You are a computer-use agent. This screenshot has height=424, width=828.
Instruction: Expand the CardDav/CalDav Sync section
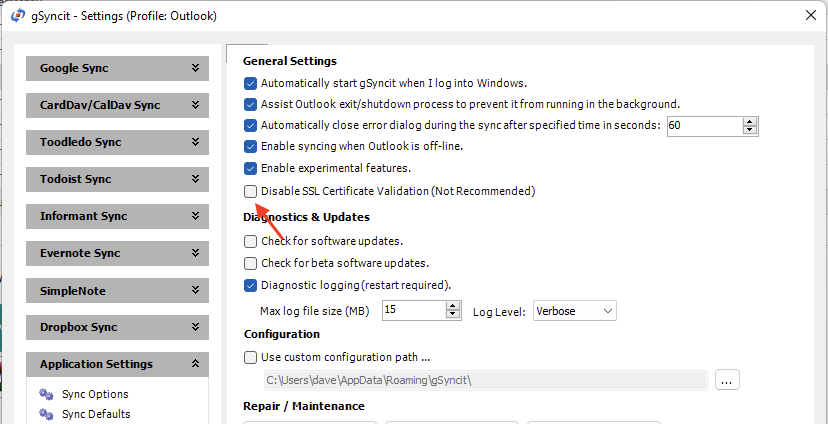[117, 105]
